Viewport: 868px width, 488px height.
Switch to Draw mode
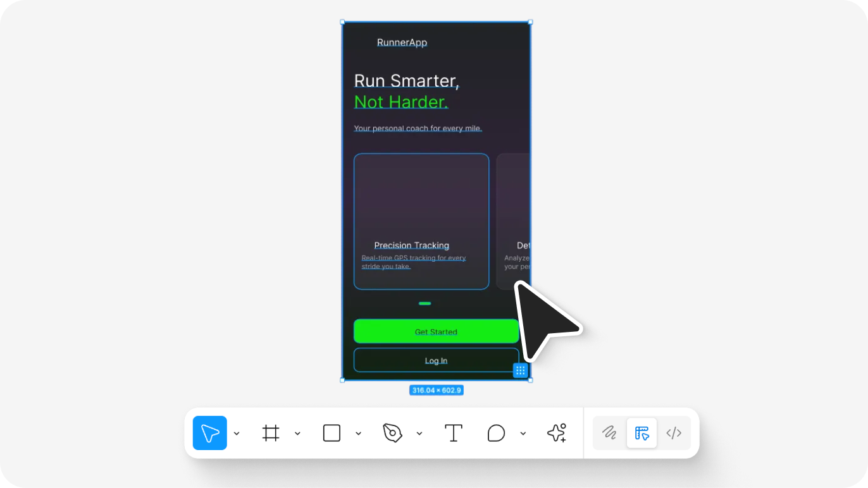(609, 433)
